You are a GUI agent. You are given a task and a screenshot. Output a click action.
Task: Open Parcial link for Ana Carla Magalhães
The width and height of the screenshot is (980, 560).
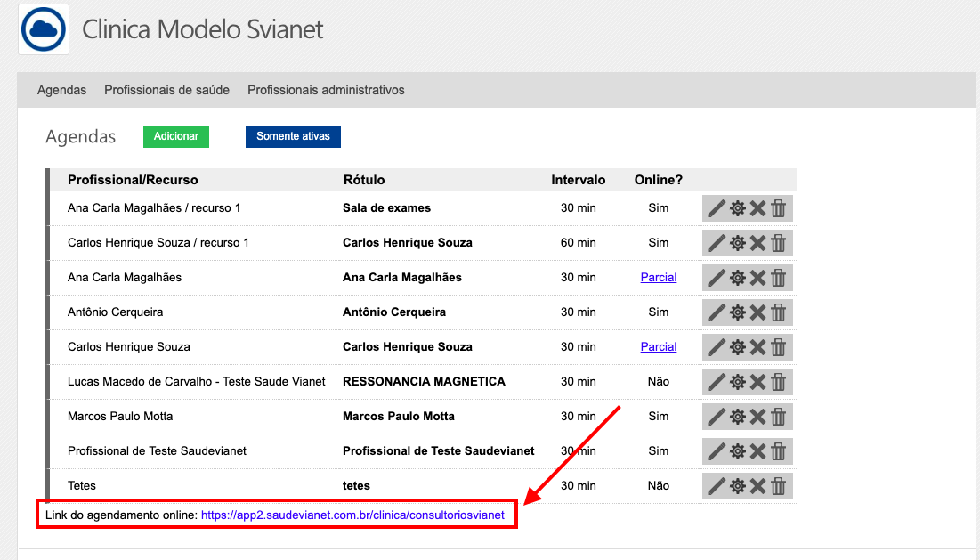pos(658,278)
